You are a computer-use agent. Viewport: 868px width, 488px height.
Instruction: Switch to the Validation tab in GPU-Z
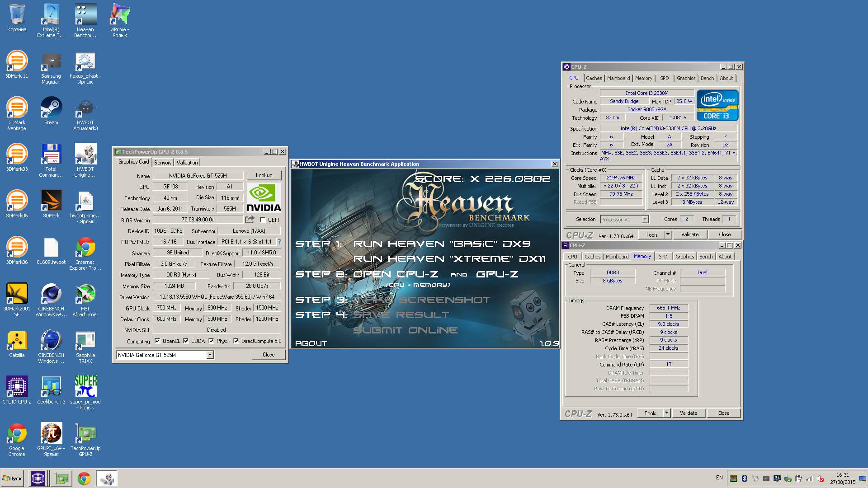(x=187, y=163)
